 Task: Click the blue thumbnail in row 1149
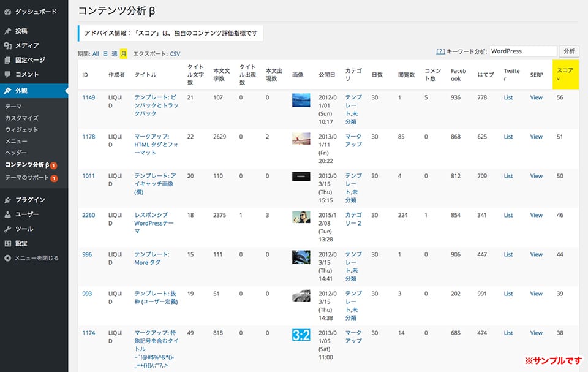301,101
